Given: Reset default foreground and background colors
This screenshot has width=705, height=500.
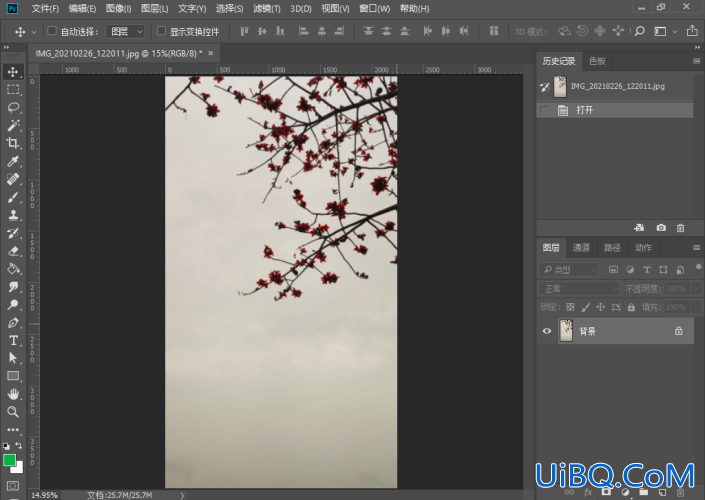Looking at the screenshot, I should click(6, 446).
